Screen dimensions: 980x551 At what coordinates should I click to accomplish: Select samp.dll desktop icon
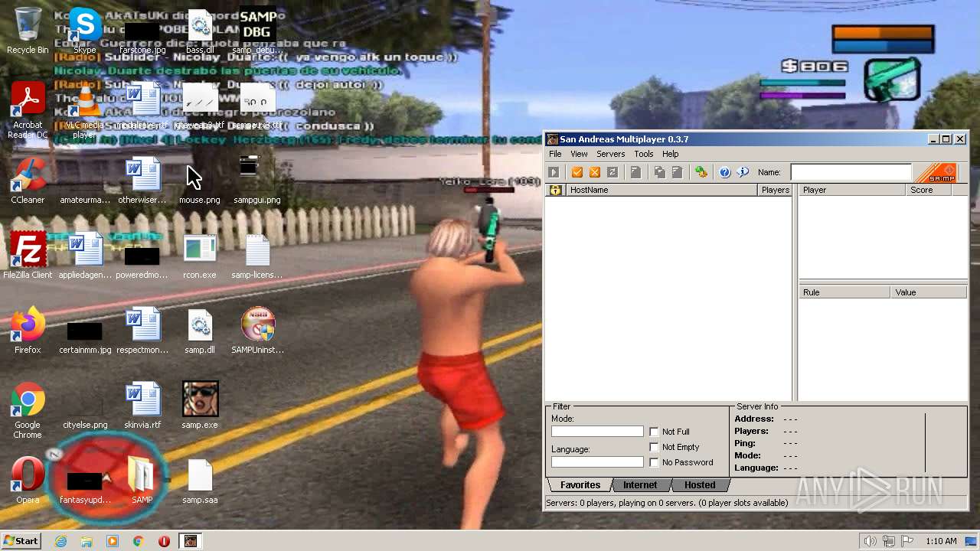click(x=200, y=331)
